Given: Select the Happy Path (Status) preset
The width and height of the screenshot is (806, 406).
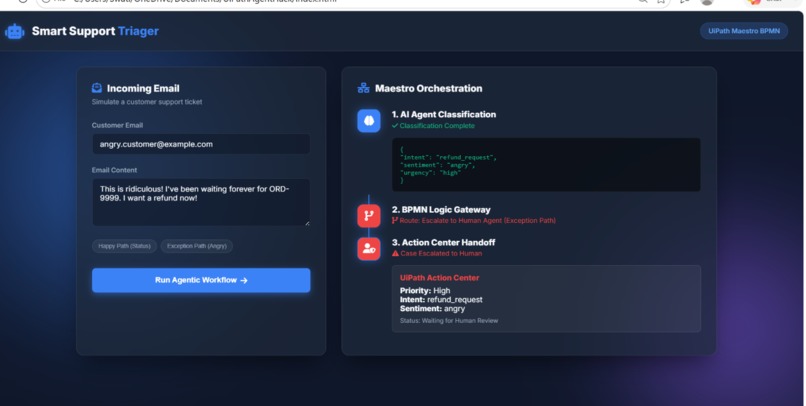Looking at the screenshot, I should 124,246.
